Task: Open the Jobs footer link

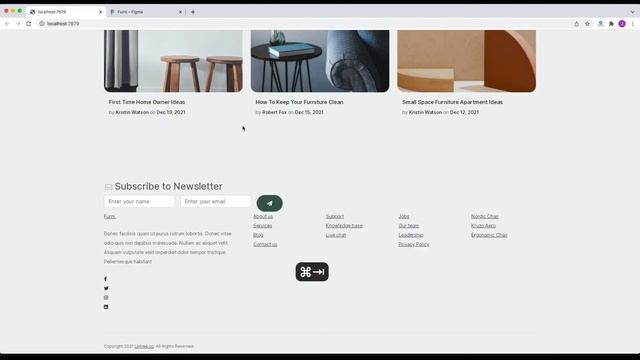Action: [404, 216]
